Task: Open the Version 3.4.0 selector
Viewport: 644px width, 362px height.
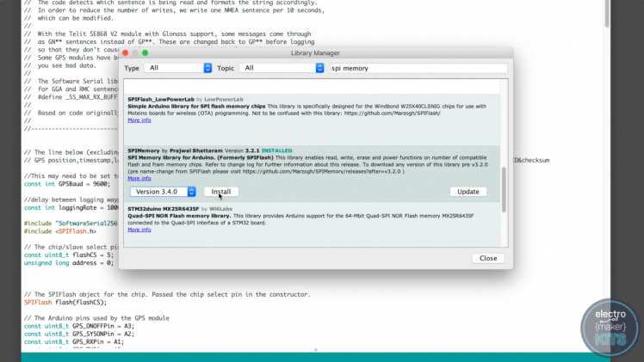Action: point(163,192)
